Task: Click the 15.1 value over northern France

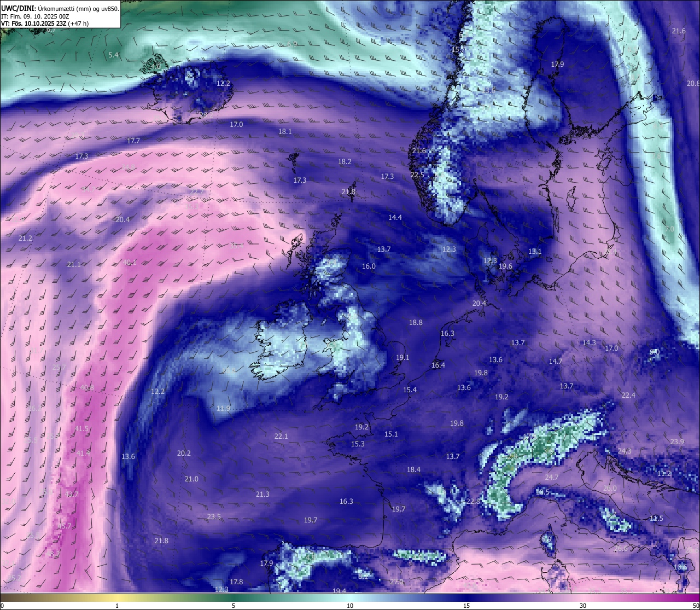Action: coord(391,434)
